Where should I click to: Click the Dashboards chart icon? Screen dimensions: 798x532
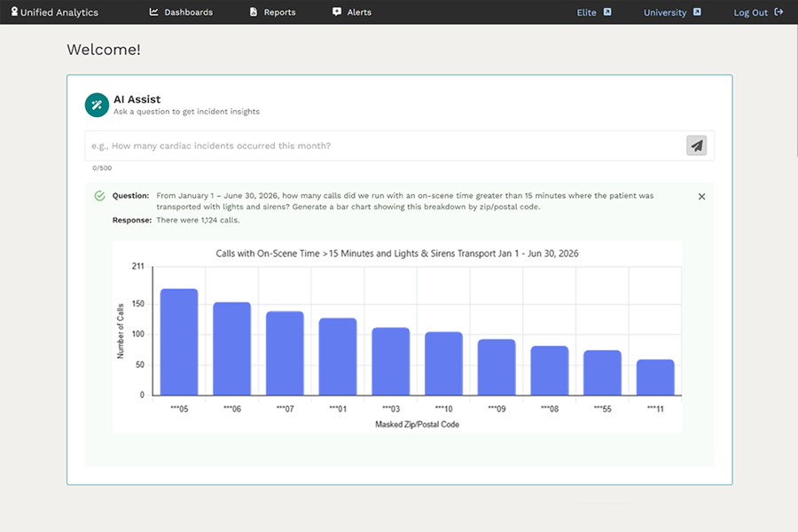(x=153, y=12)
